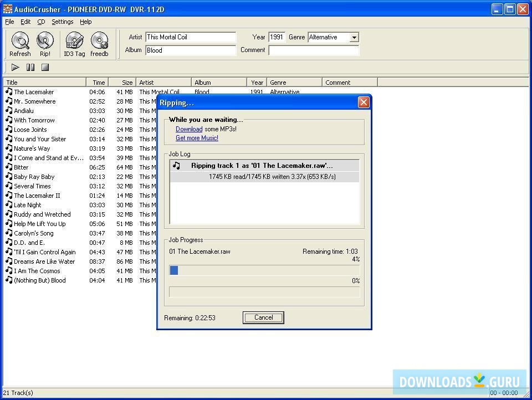Click the music note icon beside Late Night

tap(9, 204)
